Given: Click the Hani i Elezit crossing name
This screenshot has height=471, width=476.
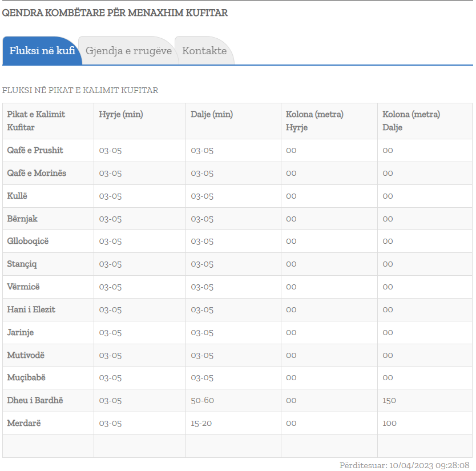Looking at the screenshot, I should point(31,309).
